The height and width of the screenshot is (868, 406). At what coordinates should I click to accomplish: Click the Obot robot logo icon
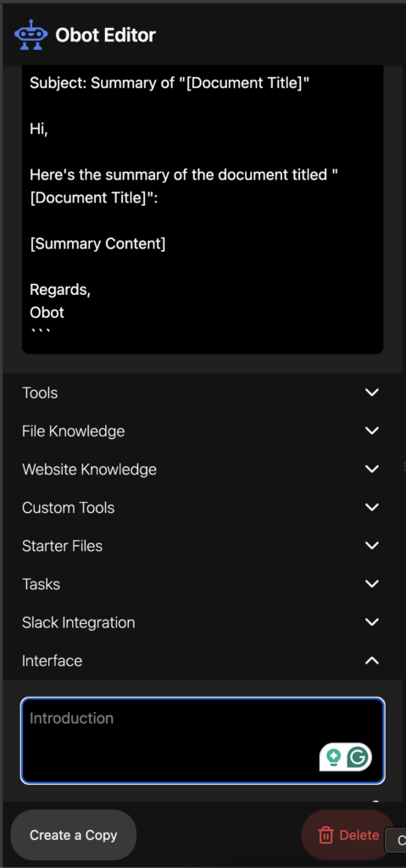31,35
